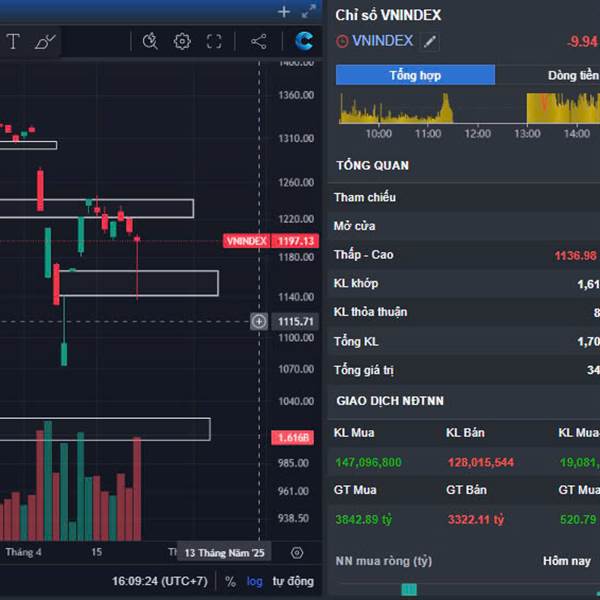
Task: Click the KL khớp row
Action: pos(464,284)
